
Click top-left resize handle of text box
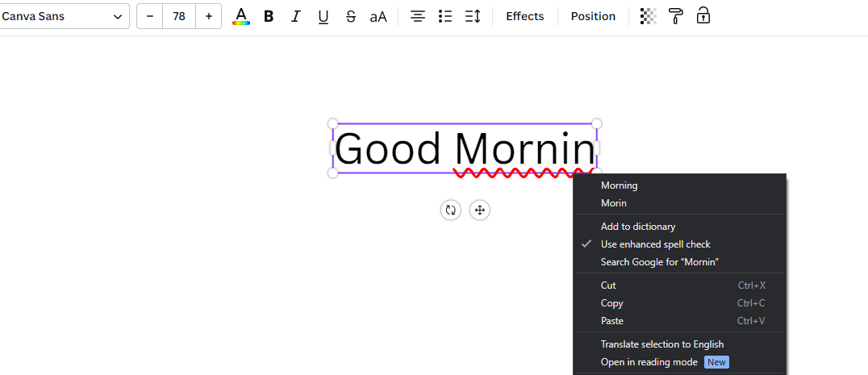coord(332,123)
